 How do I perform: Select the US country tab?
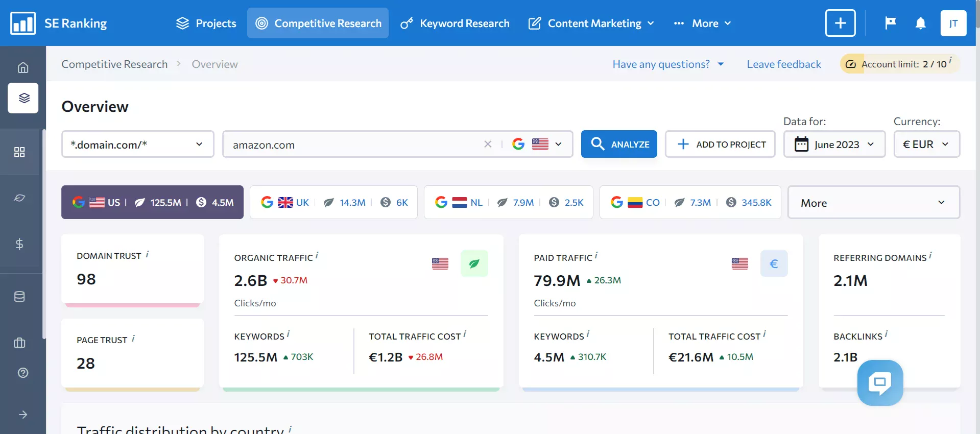pyautogui.click(x=152, y=202)
